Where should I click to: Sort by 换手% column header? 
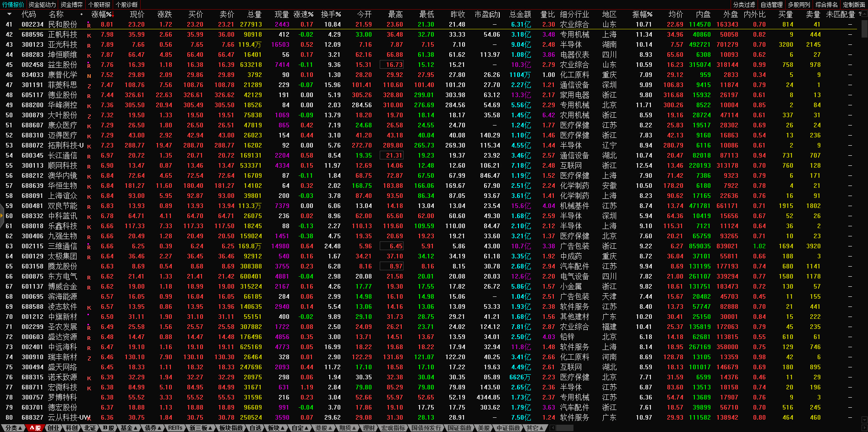pyautogui.click(x=331, y=14)
